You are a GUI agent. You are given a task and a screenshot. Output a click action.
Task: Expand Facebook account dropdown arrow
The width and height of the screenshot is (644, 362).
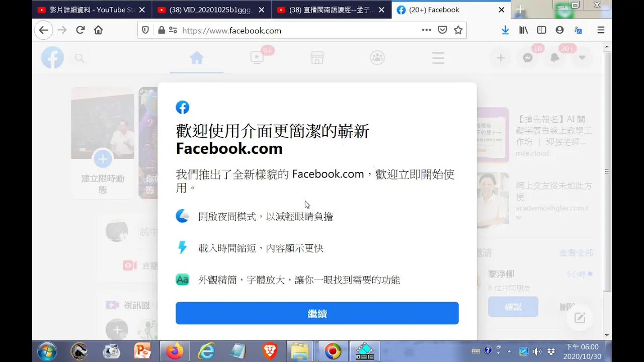point(582,58)
